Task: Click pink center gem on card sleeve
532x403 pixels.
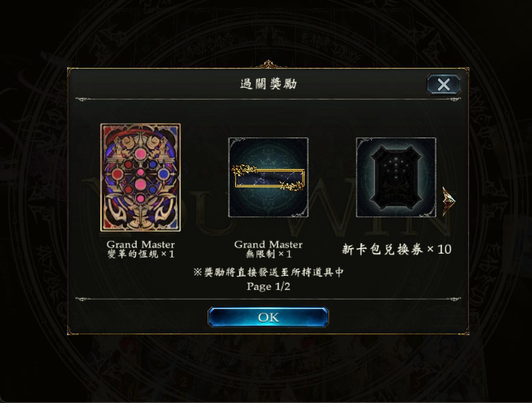Action: [x=140, y=184]
